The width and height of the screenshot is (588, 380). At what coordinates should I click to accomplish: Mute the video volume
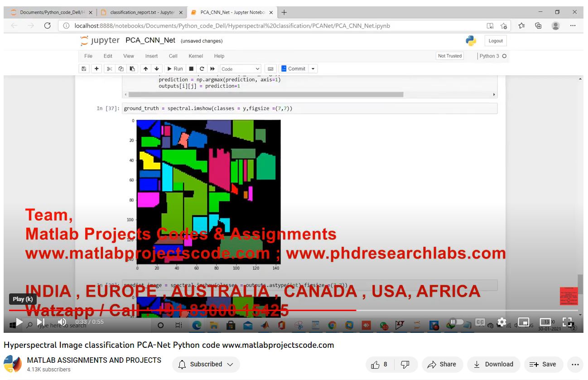(62, 322)
